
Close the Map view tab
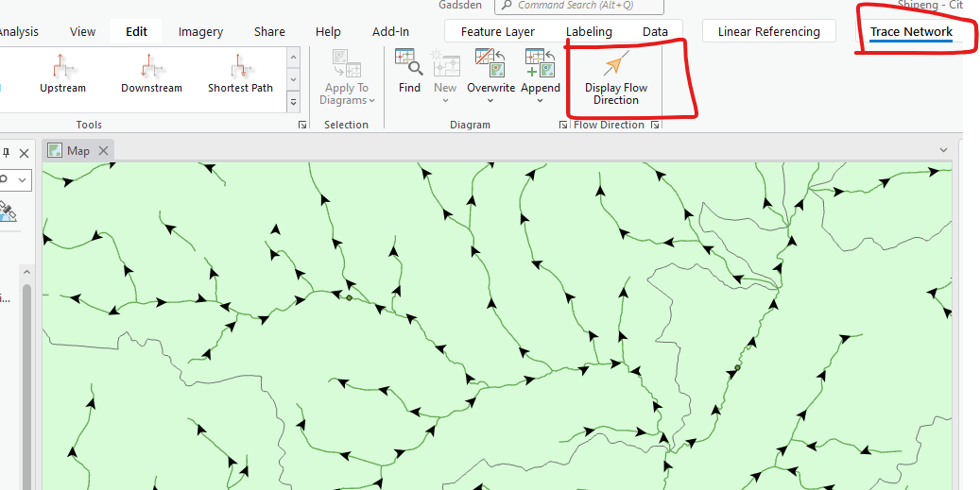click(x=103, y=151)
